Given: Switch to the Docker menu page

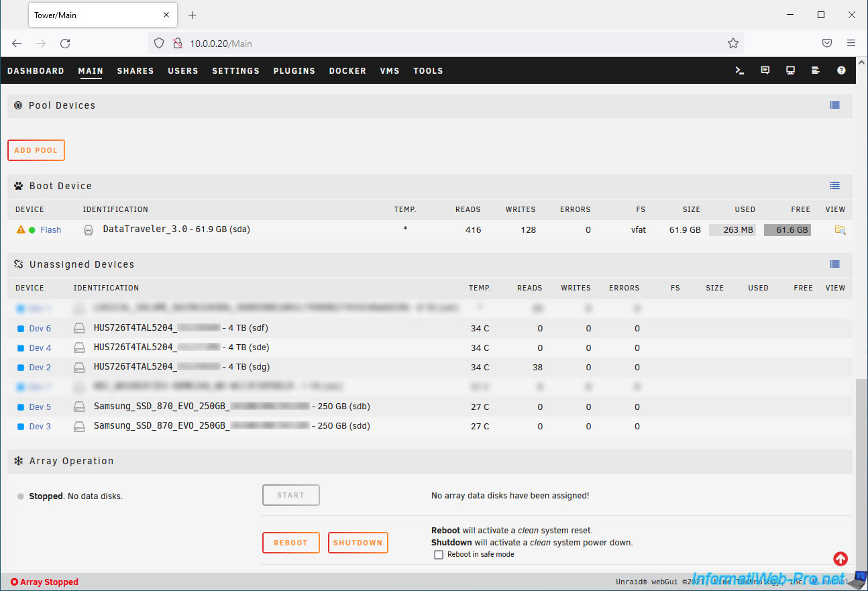Looking at the screenshot, I should click(347, 71).
